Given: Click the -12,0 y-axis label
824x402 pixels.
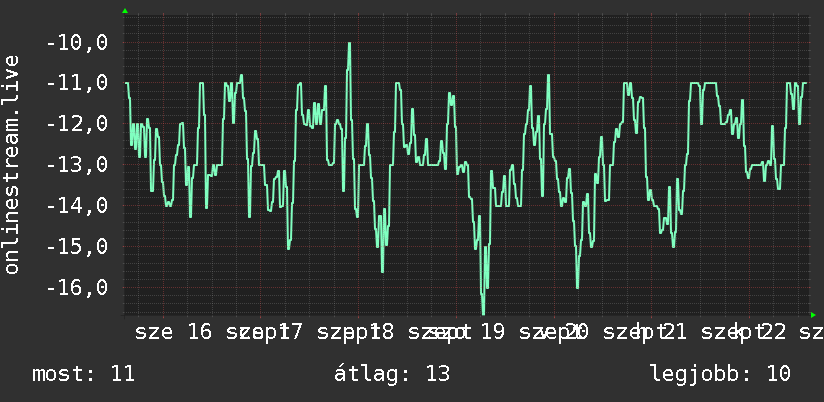Looking at the screenshot, I should point(77,124).
